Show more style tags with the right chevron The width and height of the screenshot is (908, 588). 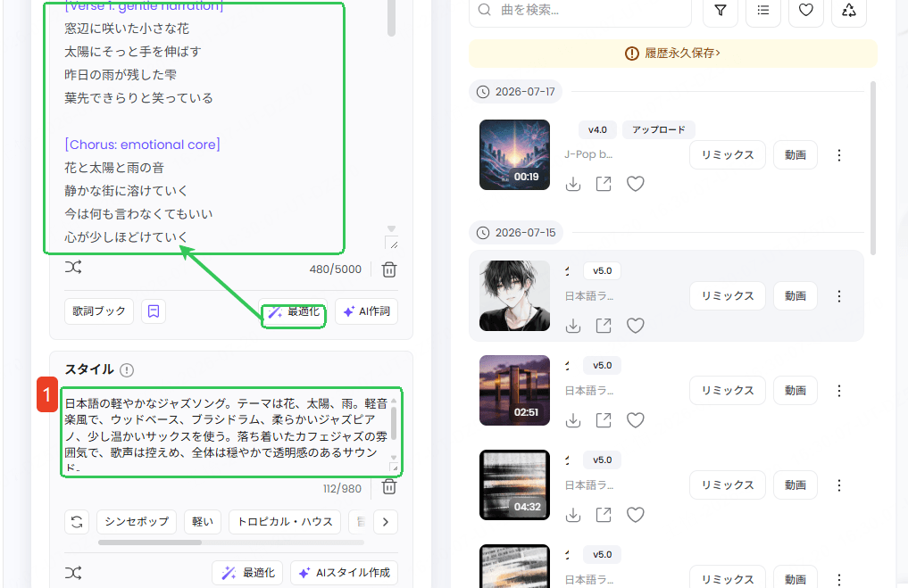386,522
